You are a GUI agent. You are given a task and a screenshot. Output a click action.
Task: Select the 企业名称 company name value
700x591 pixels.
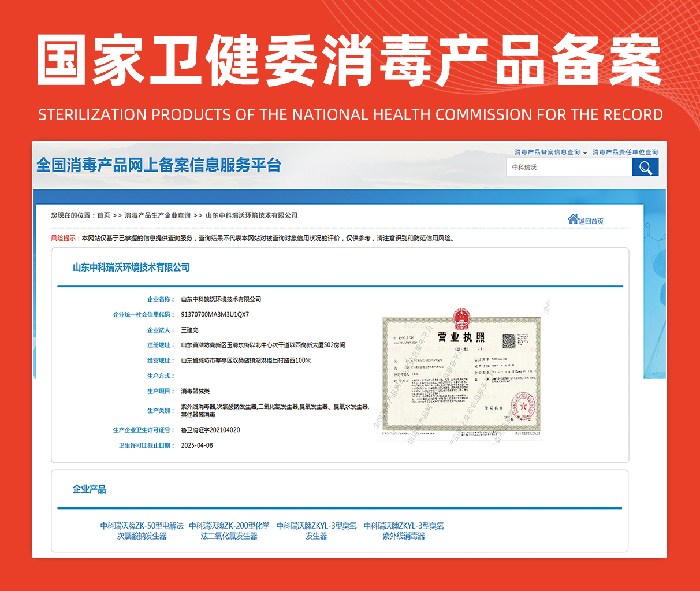(x=221, y=299)
